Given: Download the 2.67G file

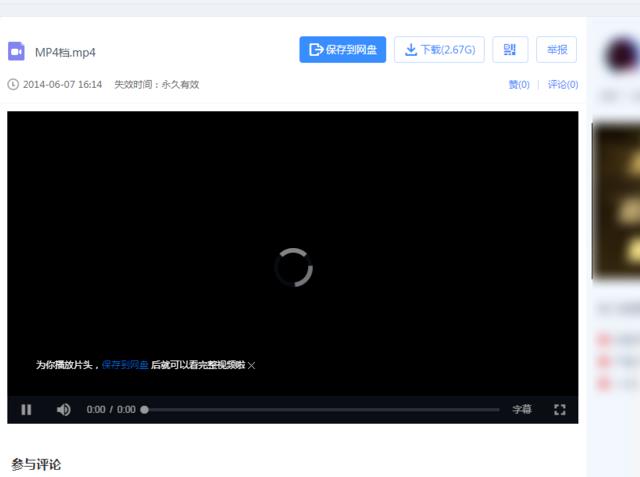Looking at the screenshot, I should click(439, 50).
